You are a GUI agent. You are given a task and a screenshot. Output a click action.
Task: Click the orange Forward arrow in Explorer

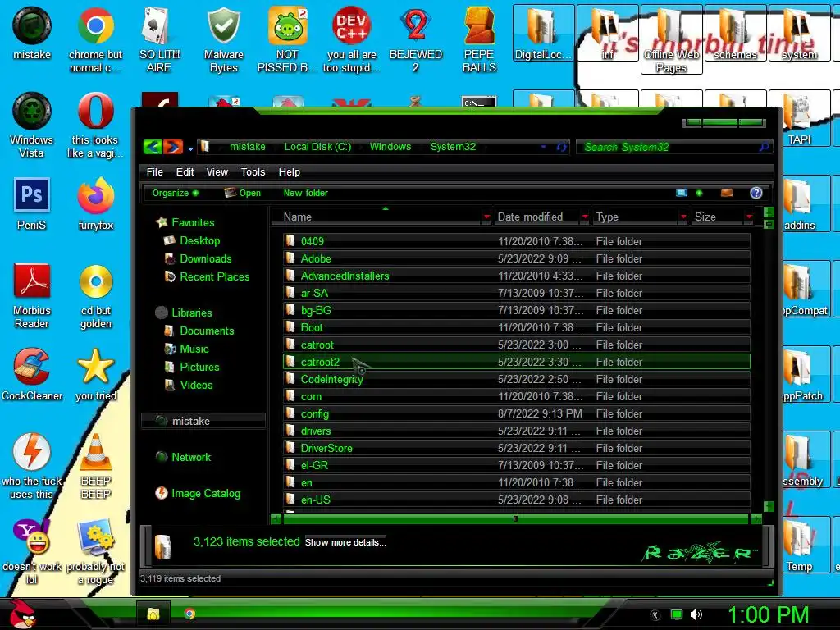173,146
